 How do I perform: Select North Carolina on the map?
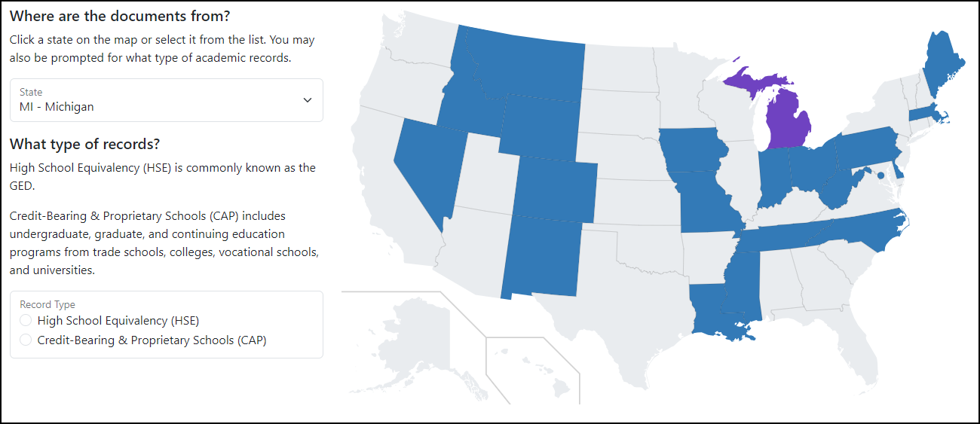867,228
